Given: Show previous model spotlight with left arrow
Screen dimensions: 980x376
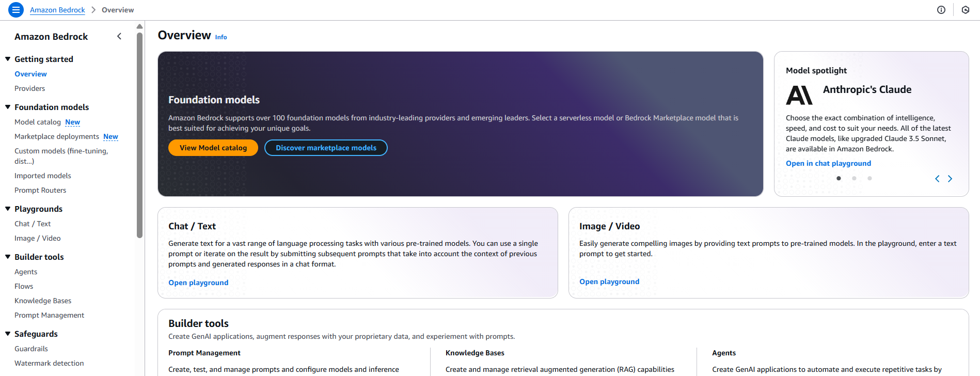Looking at the screenshot, I should pos(937,179).
